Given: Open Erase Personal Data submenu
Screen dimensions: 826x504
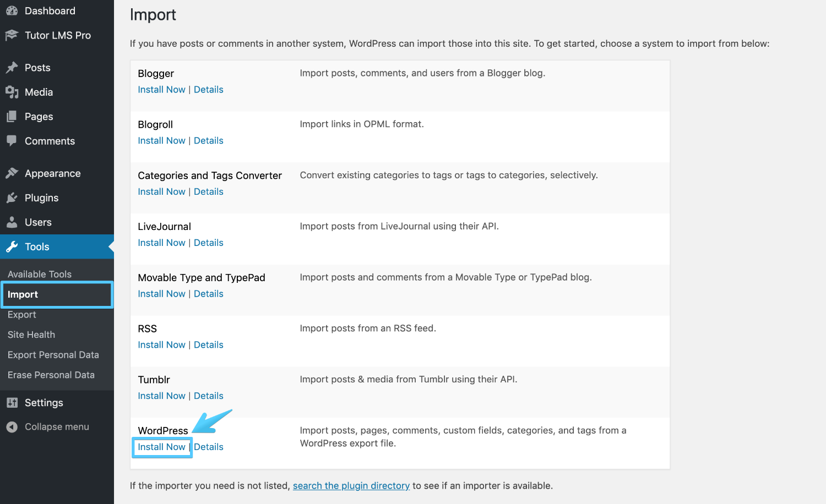Looking at the screenshot, I should [51, 375].
